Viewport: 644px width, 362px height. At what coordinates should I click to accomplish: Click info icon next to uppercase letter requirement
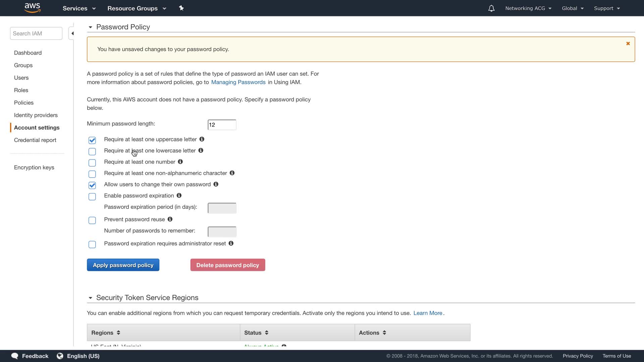tap(202, 139)
